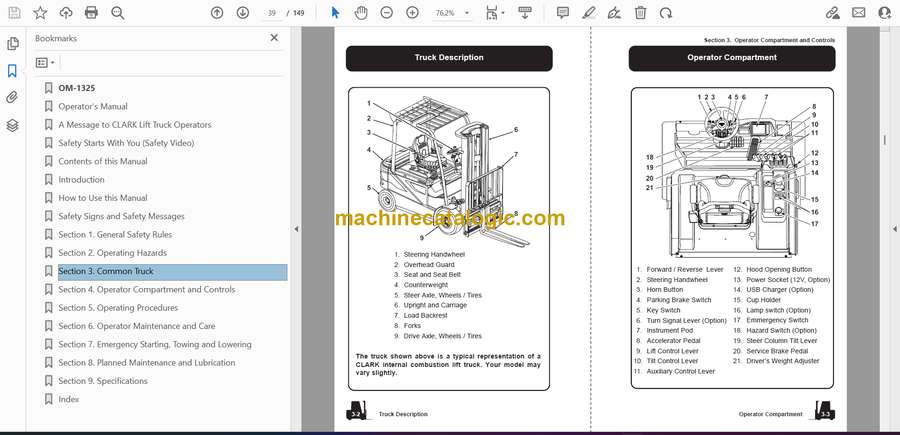The height and width of the screenshot is (435, 900).
Task: Open Section 6. Operator Maintenance and Care
Action: (137, 326)
